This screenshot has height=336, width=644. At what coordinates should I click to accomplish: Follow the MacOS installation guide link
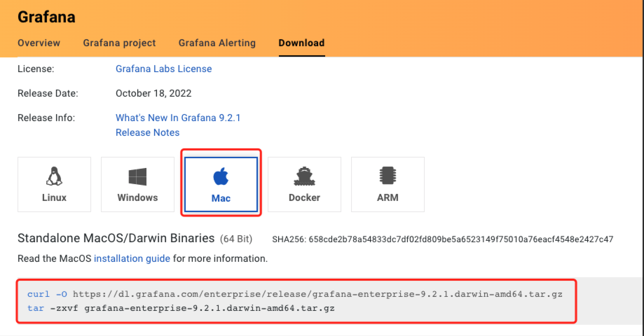point(132,258)
